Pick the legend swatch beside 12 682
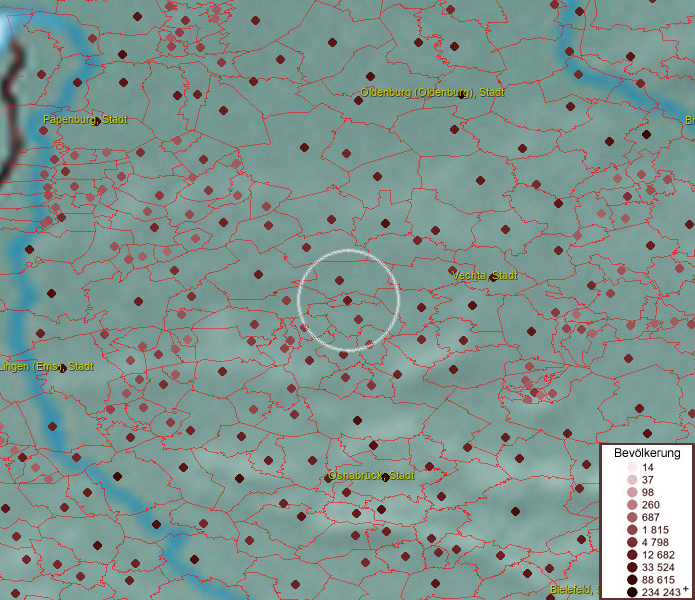The image size is (695, 600). 632,555
